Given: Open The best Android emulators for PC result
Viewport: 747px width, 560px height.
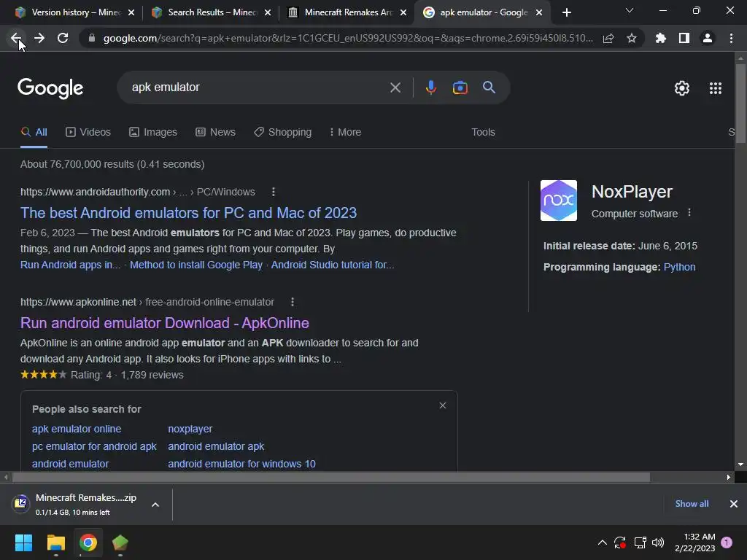Looking at the screenshot, I should pos(189,213).
